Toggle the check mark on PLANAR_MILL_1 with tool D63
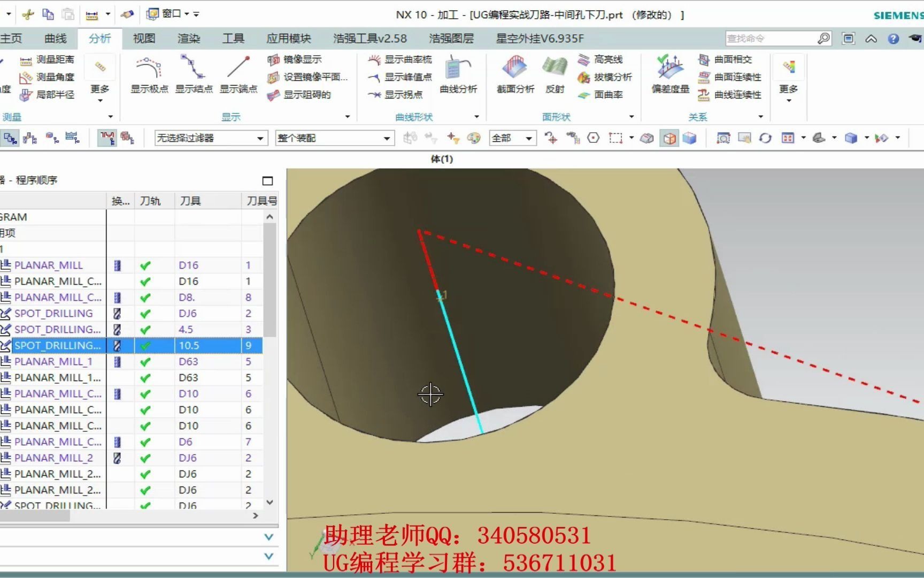The image size is (924, 578). pyautogui.click(x=145, y=361)
